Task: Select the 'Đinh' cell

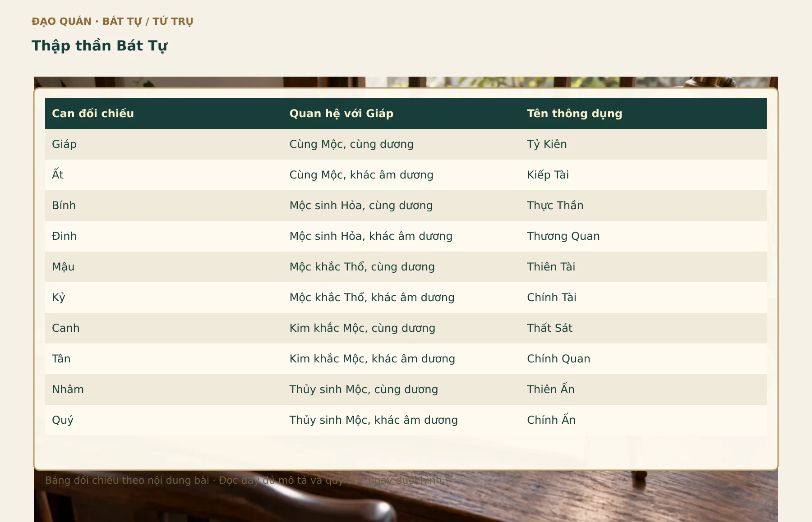Action: pos(164,236)
